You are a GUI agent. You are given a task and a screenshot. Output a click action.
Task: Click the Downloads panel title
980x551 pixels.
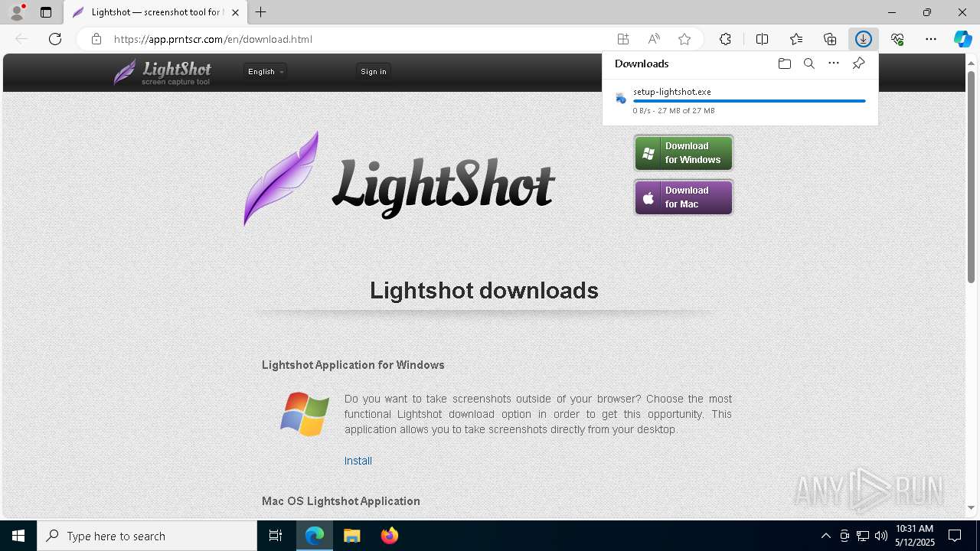tap(642, 64)
